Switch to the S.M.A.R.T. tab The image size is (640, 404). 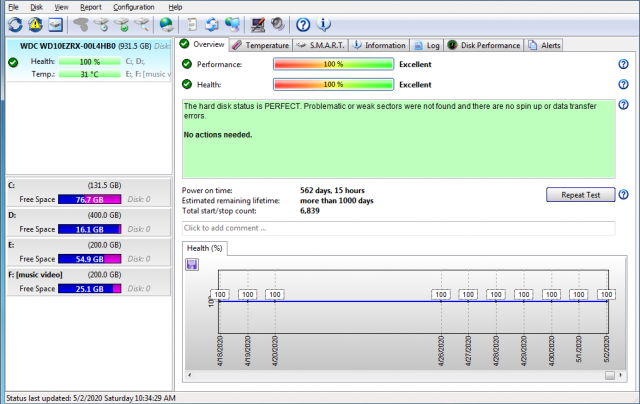[x=321, y=45]
